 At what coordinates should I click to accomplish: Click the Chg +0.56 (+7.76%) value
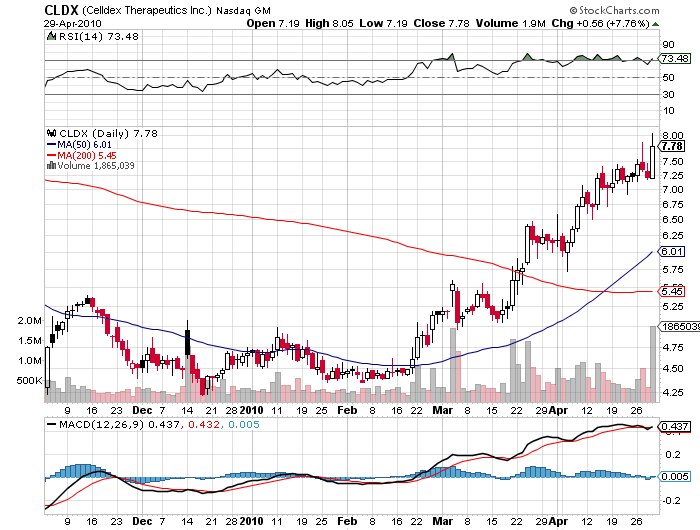pyautogui.click(x=600, y=24)
